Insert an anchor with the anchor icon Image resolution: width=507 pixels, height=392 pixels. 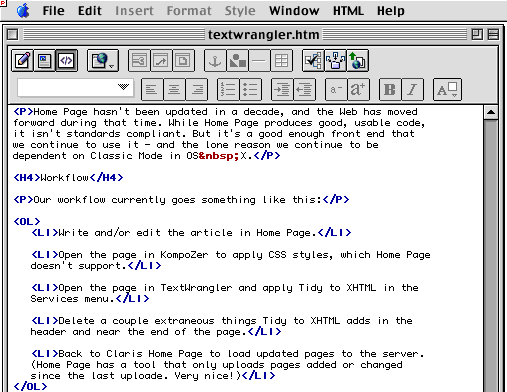(x=215, y=60)
